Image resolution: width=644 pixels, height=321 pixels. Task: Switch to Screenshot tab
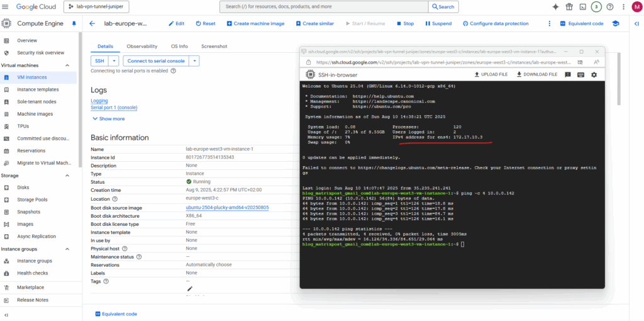[x=214, y=47]
